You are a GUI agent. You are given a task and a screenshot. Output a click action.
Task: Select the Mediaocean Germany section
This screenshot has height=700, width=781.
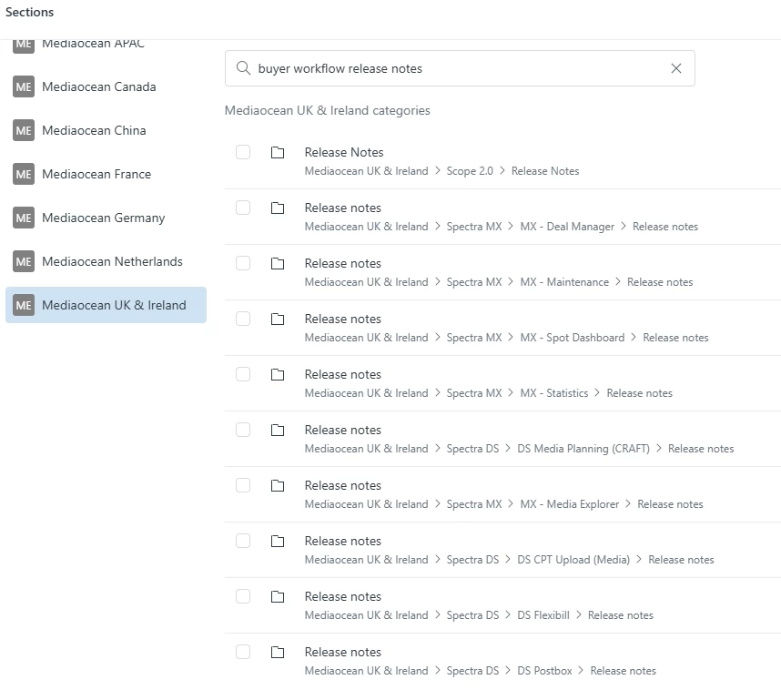[x=106, y=218]
